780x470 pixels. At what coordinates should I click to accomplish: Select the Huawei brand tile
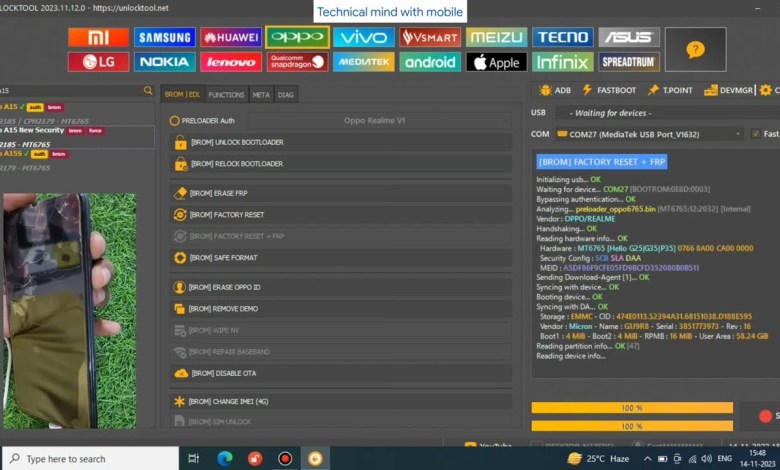pyautogui.click(x=231, y=37)
